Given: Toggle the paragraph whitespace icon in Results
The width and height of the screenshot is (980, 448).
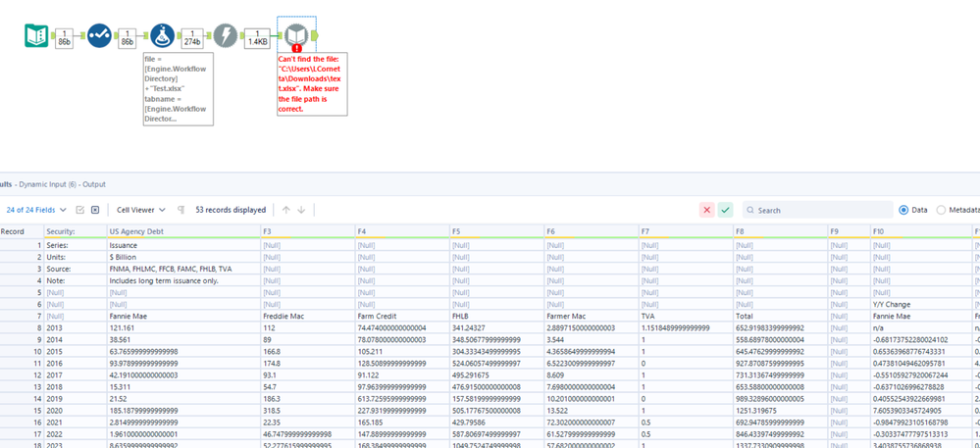Looking at the screenshot, I should pos(181,210).
